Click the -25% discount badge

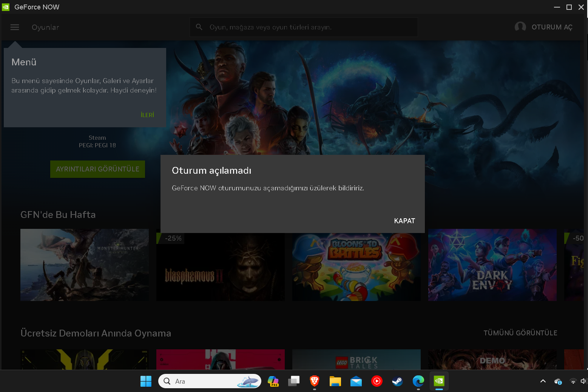171,238
